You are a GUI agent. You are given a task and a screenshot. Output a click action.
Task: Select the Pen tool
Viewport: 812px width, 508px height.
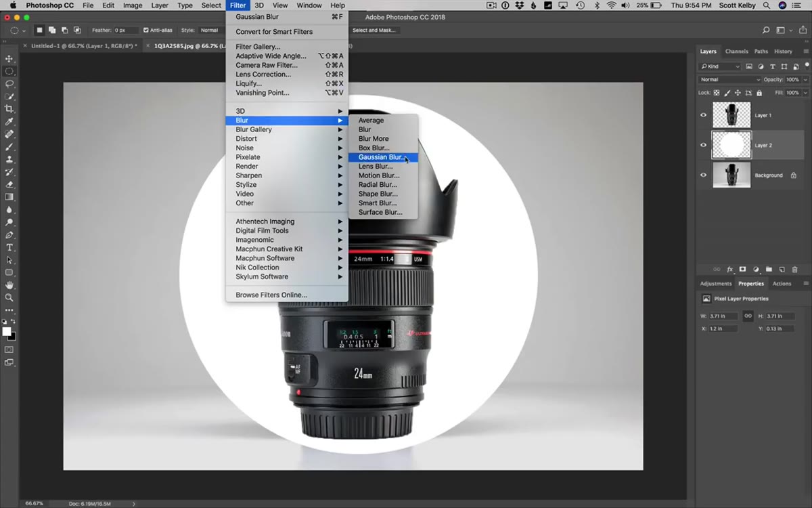pos(9,235)
